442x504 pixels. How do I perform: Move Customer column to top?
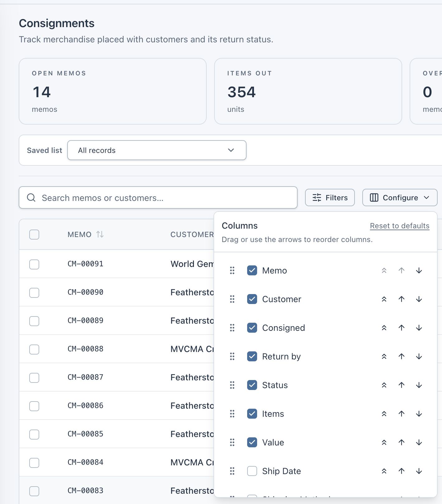pyautogui.click(x=384, y=299)
